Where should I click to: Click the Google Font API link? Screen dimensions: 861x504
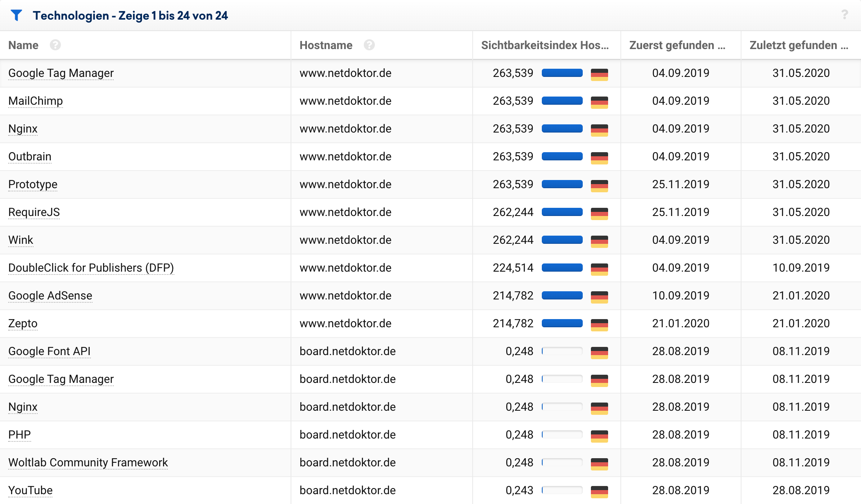(x=49, y=351)
